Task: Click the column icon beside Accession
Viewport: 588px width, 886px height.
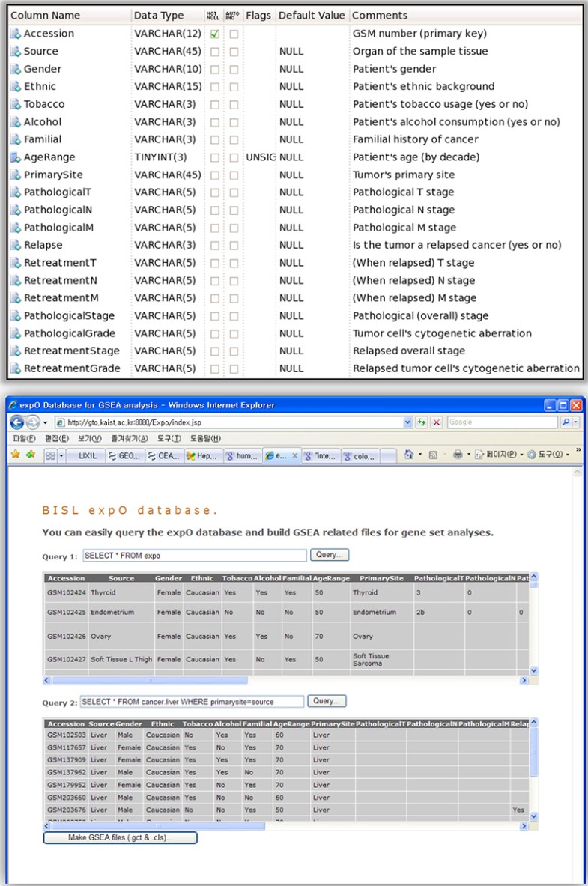Action: point(15,34)
